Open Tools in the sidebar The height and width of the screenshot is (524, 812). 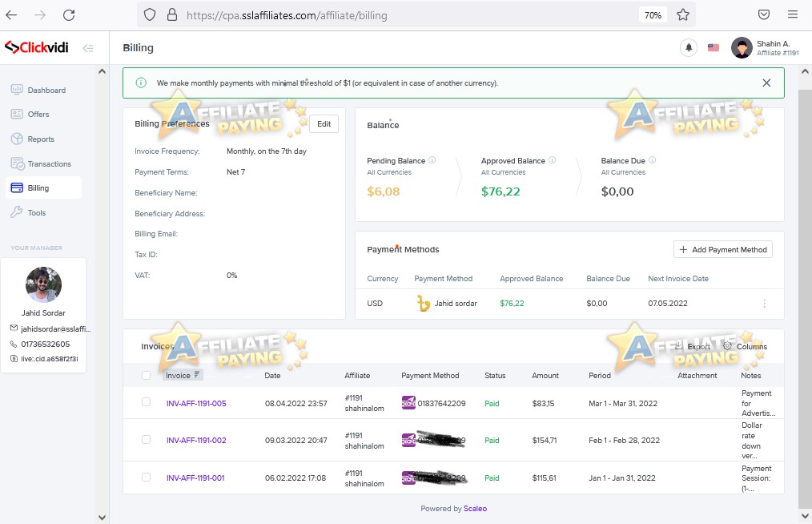coord(44,212)
